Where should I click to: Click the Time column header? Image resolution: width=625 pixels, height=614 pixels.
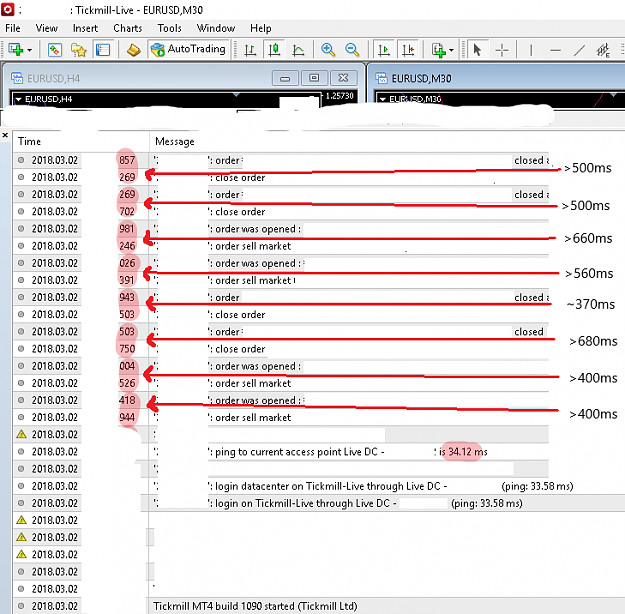tap(81, 142)
